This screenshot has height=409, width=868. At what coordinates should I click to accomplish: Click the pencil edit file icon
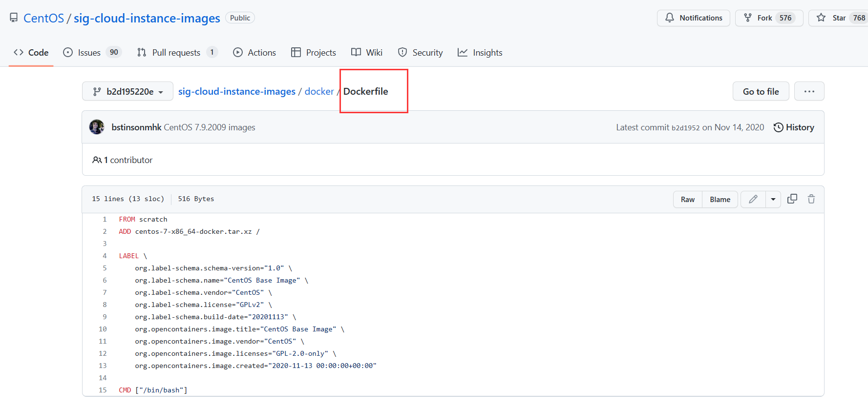(753, 199)
